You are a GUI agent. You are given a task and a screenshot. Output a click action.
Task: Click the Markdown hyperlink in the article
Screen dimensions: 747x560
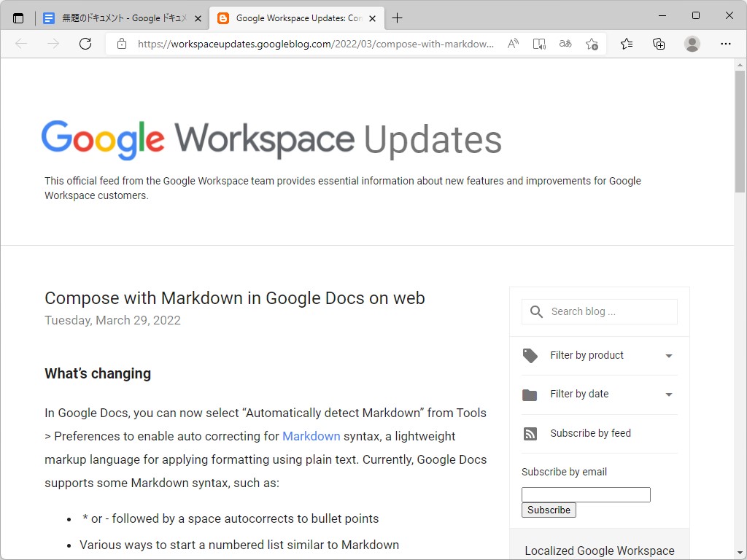tap(311, 436)
